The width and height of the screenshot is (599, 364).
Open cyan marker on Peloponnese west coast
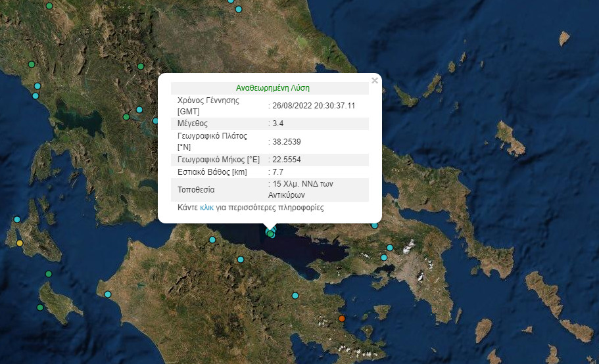pos(108,294)
